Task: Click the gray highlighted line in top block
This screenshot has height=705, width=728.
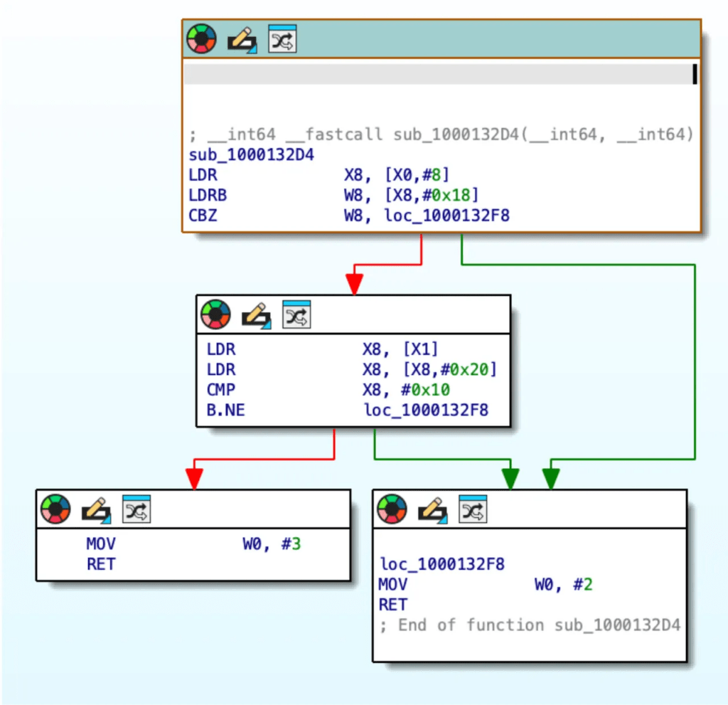Action: point(437,74)
